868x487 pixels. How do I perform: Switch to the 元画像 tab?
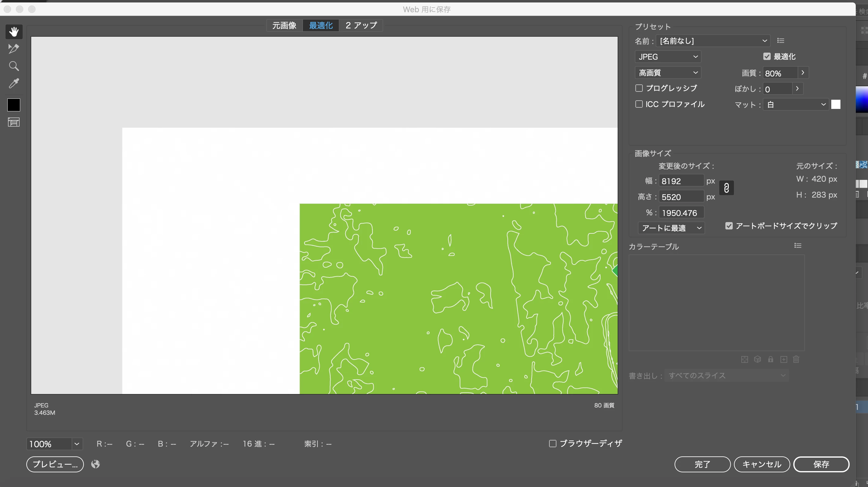284,26
